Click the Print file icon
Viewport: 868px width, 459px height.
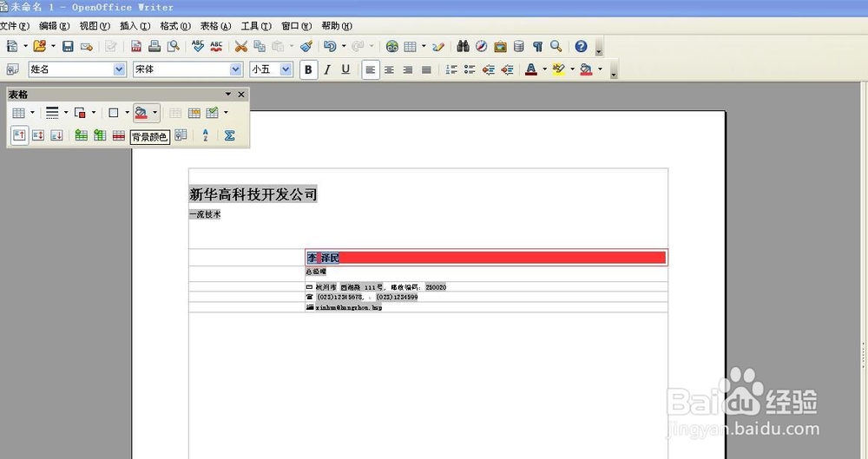tap(155, 47)
